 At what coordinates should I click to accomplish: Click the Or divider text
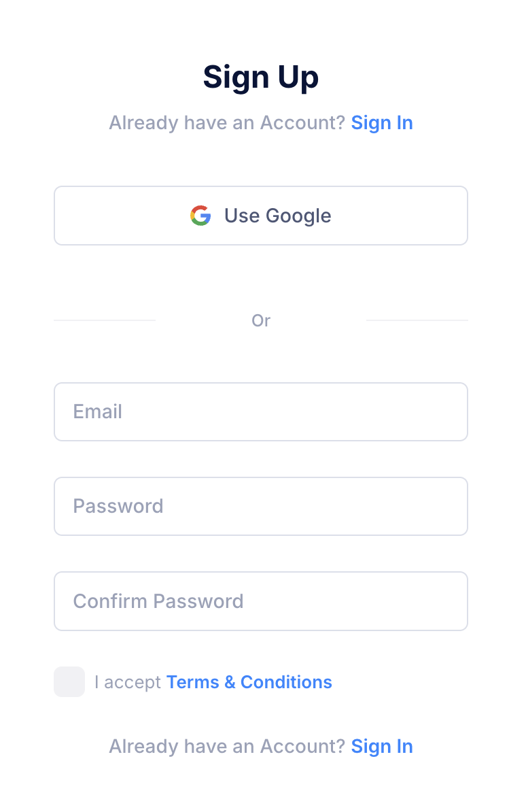(261, 320)
